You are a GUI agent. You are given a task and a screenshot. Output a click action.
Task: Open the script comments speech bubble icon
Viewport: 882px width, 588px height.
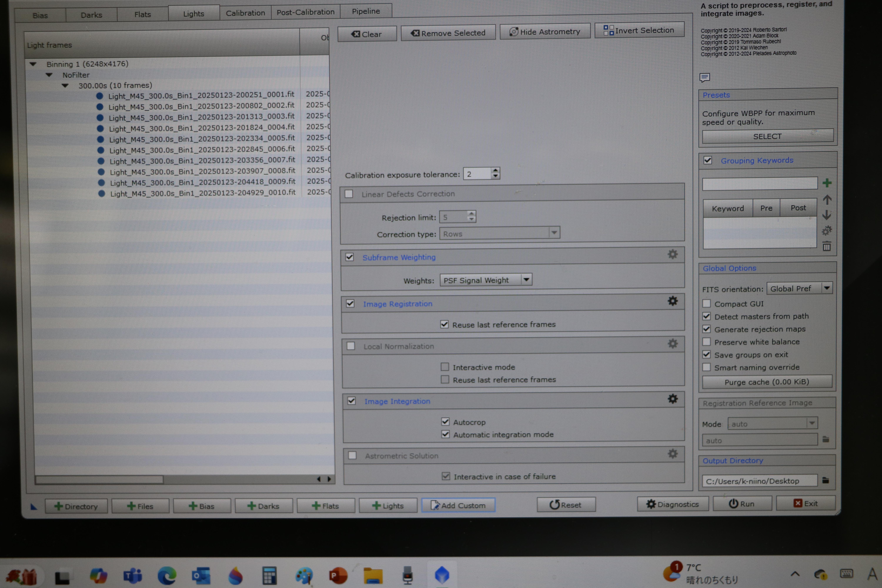pos(704,78)
